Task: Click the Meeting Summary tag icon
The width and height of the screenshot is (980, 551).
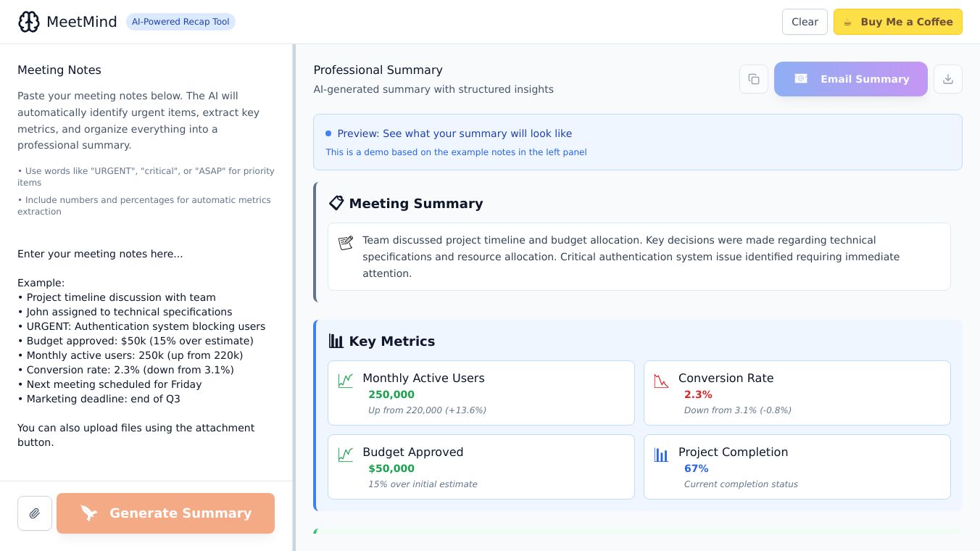Action: tap(336, 203)
